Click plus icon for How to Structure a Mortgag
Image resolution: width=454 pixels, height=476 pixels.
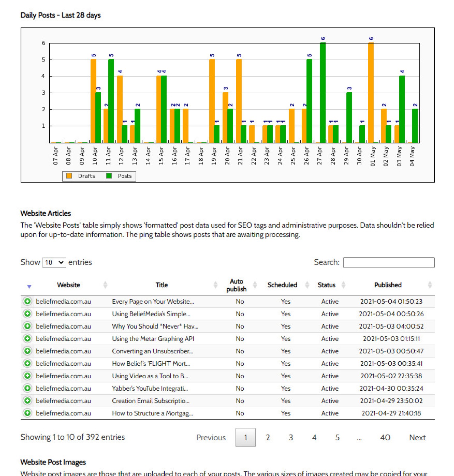pos(28,413)
